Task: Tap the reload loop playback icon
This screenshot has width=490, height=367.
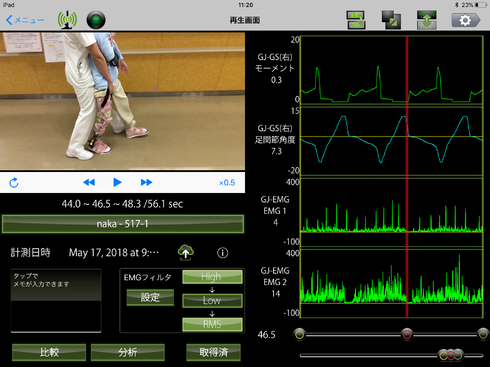Action: pyautogui.click(x=14, y=183)
